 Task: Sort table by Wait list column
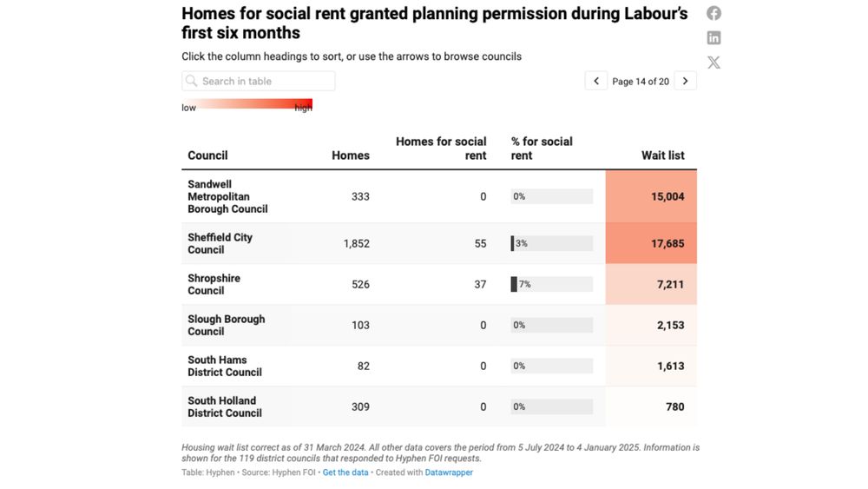662,155
